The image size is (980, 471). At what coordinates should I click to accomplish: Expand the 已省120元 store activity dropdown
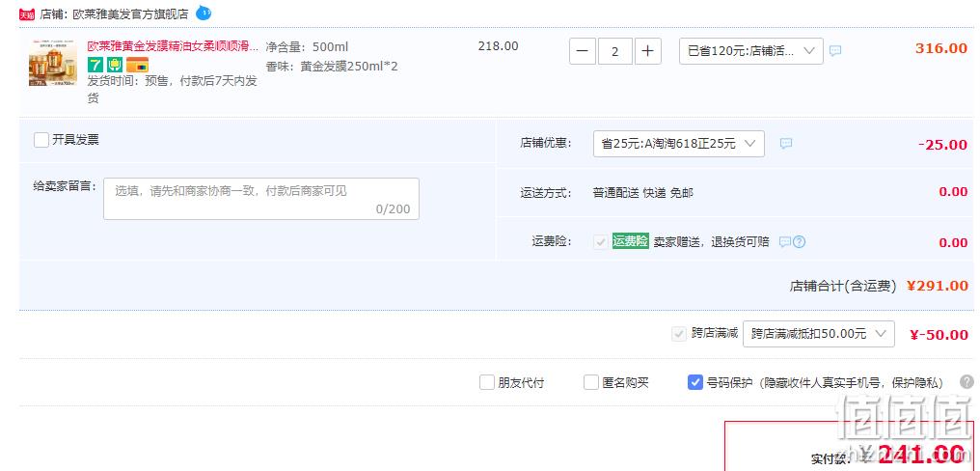751,51
